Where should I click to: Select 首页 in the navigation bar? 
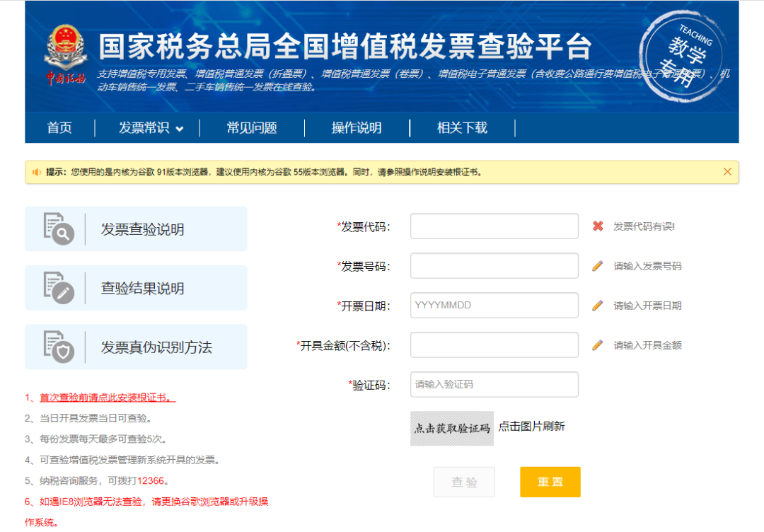[59, 128]
